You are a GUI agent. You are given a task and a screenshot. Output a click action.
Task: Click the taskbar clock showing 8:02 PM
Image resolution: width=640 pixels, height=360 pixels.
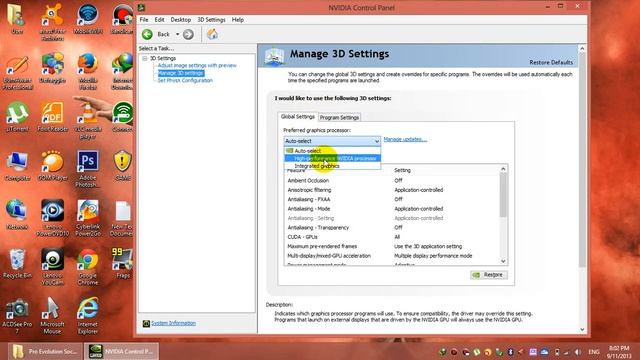click(x=619, y=352)
